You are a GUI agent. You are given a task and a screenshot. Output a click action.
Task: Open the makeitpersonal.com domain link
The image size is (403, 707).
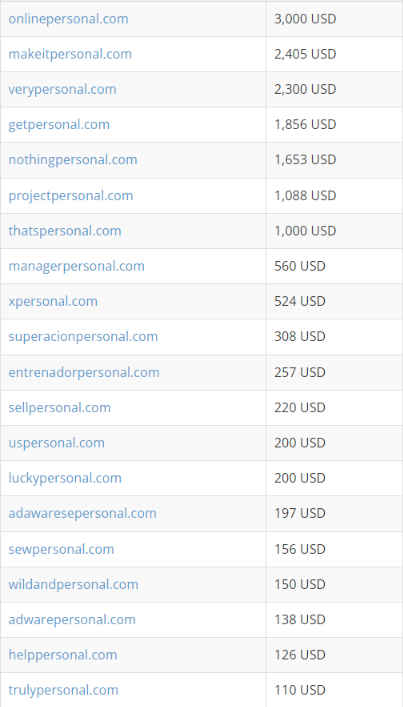[70, 54]
